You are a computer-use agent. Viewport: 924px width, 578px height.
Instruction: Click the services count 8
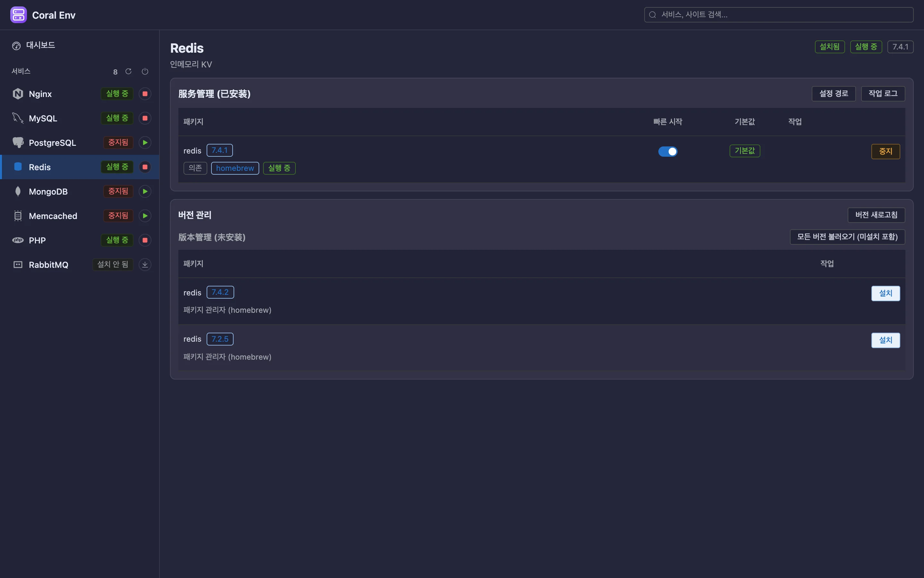[115, 72]
